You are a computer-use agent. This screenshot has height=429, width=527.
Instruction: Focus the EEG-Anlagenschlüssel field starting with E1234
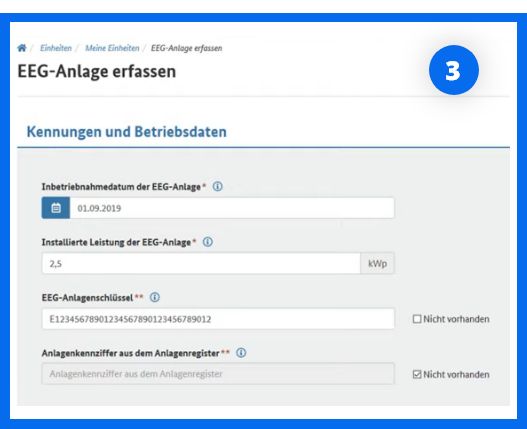[x=218, y=319]
